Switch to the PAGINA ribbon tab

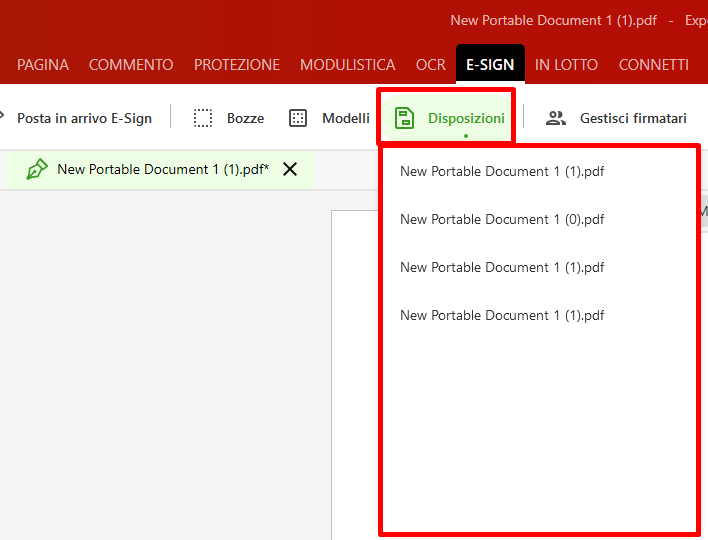(43, 65)
